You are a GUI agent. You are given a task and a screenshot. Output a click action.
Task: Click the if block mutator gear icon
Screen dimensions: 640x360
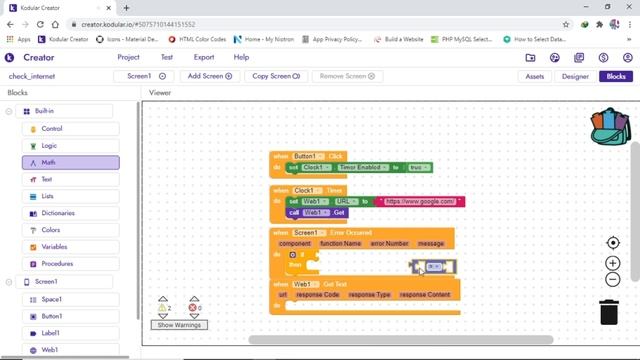[x=293, y=255]
